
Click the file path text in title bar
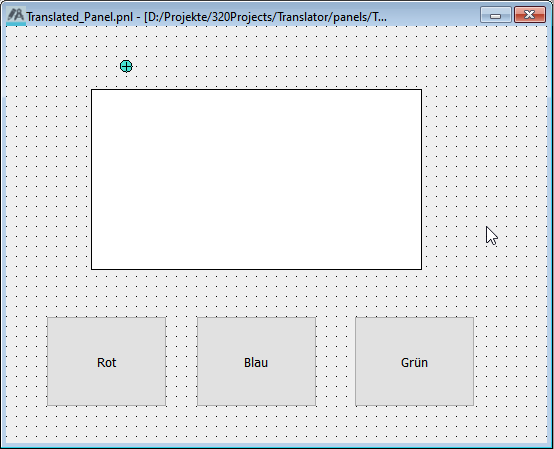[x=265, y=17]
